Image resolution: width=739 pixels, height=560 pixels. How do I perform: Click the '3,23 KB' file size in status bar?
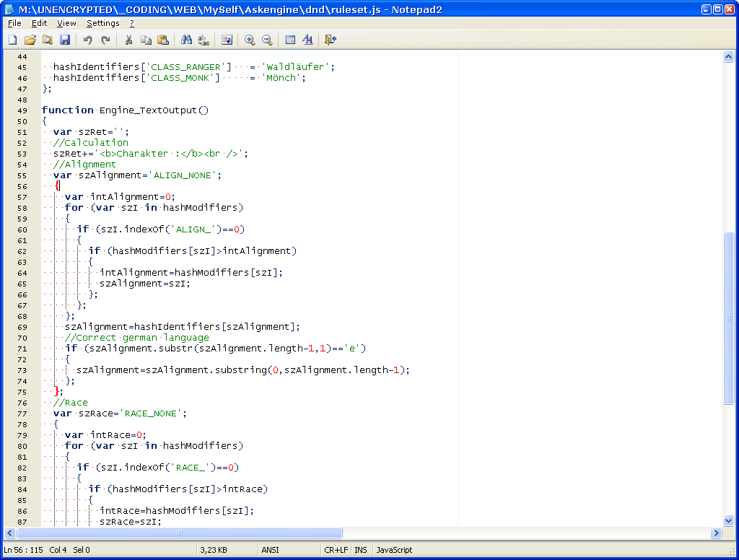coord(214,550)
